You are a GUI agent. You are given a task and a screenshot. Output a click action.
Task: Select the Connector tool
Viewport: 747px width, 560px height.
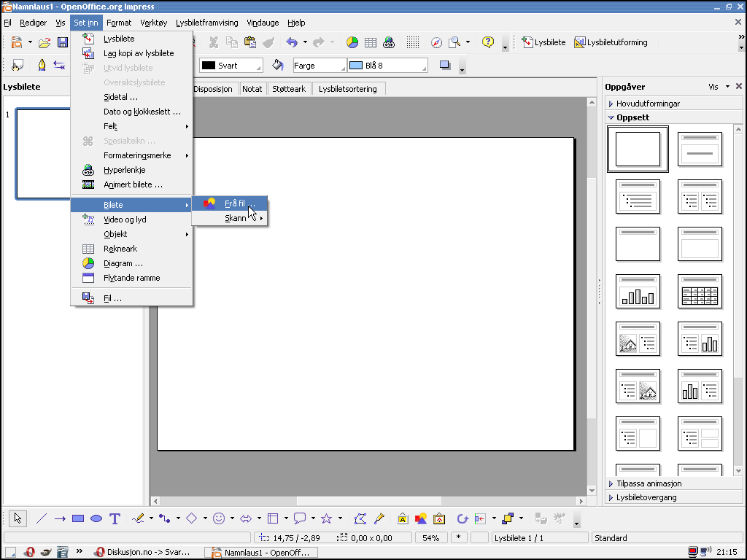click(x=165, y=518)
